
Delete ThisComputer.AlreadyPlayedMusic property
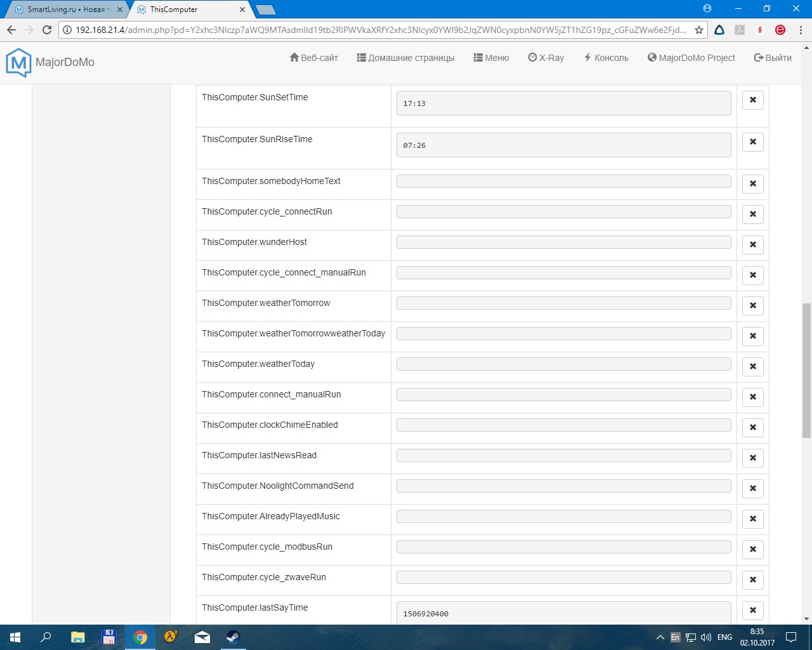(752, 519)
